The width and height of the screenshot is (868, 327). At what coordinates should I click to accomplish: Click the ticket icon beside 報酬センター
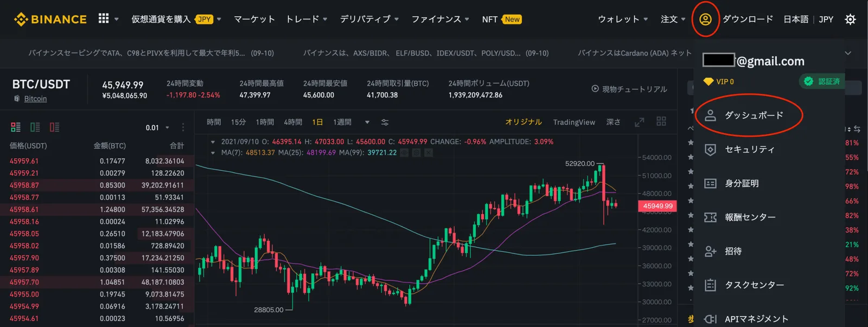click(710, 217)
